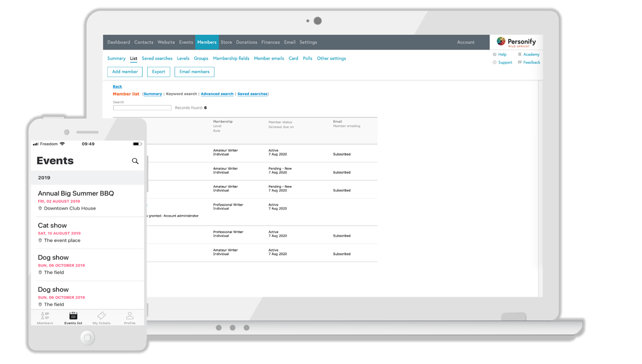Click the Personify Wild Apricot logo
Image resolution: width=642 pixels, height=364 pixels.
tap(516, 42)
